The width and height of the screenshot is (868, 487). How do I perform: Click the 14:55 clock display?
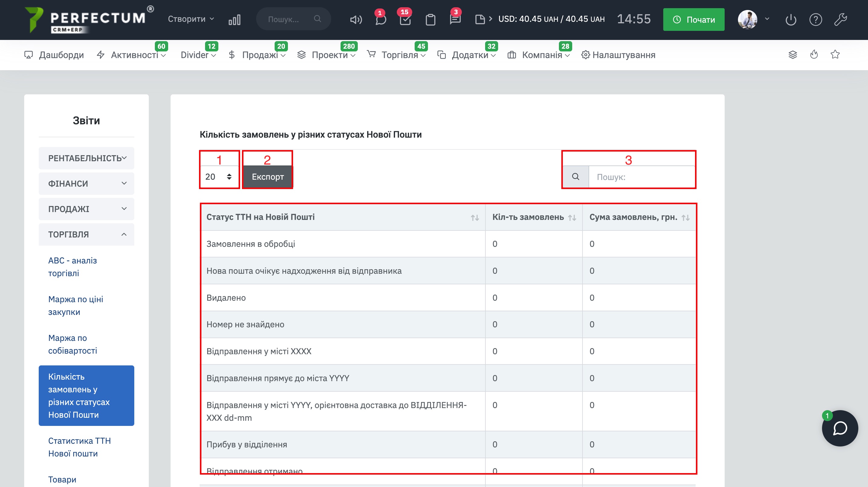coord(634,19)
